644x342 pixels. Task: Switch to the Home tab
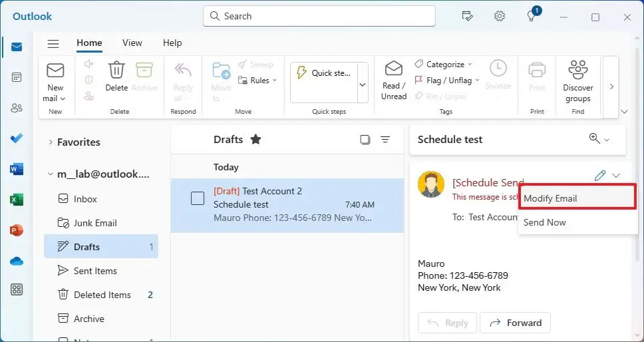90,43
